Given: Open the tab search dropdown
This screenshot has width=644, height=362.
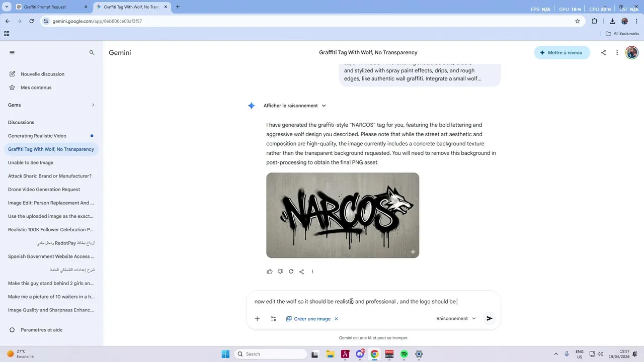Looking at the screenshot, I should point(7,7).
